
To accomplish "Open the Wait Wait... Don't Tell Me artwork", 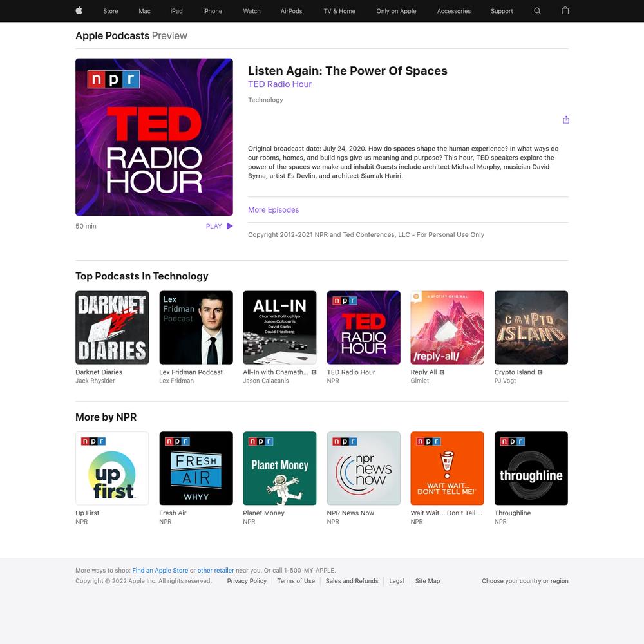I will pyautogui.click(x=448, y=468).
